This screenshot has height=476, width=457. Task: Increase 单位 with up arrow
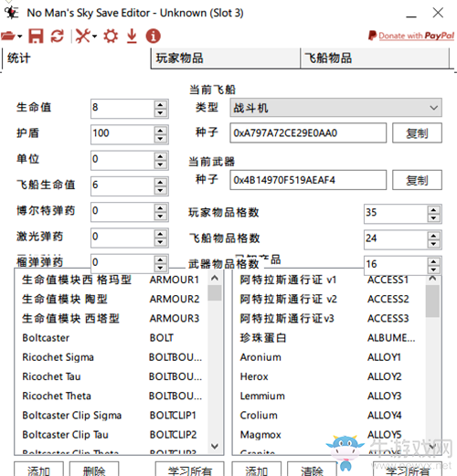(x=160, y=156)
